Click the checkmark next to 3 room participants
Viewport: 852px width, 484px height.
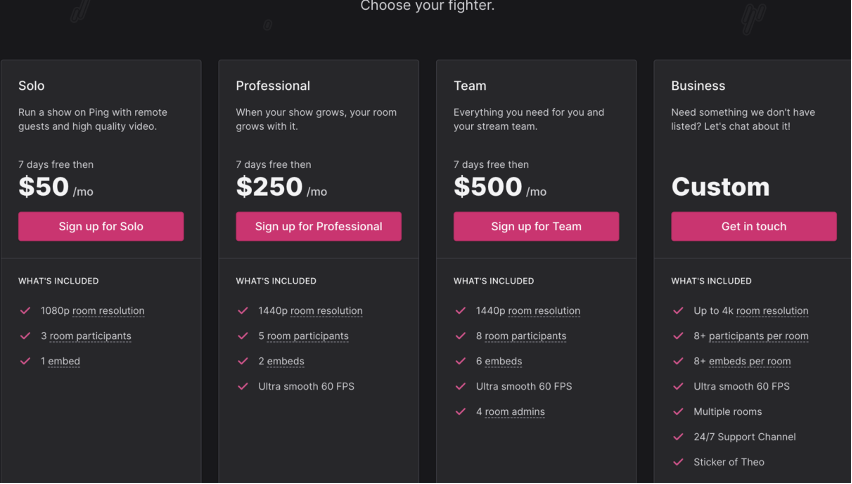(25, 336)
